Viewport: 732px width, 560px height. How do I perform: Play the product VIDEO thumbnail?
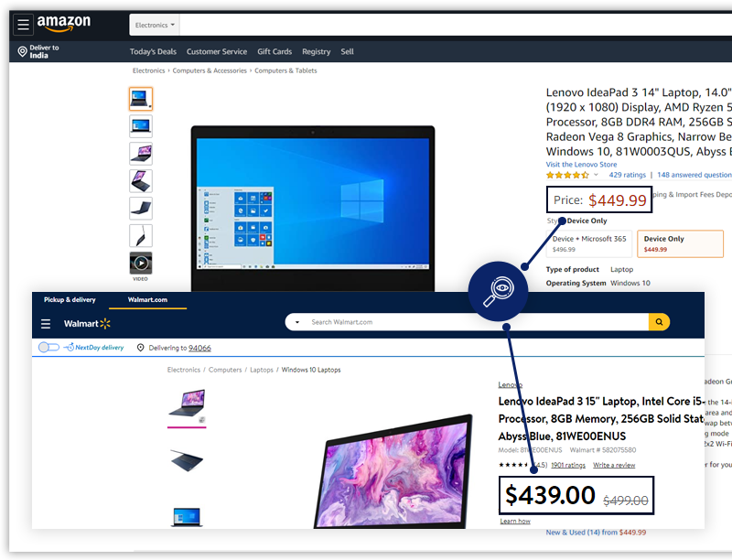click(x=141, y=264)
